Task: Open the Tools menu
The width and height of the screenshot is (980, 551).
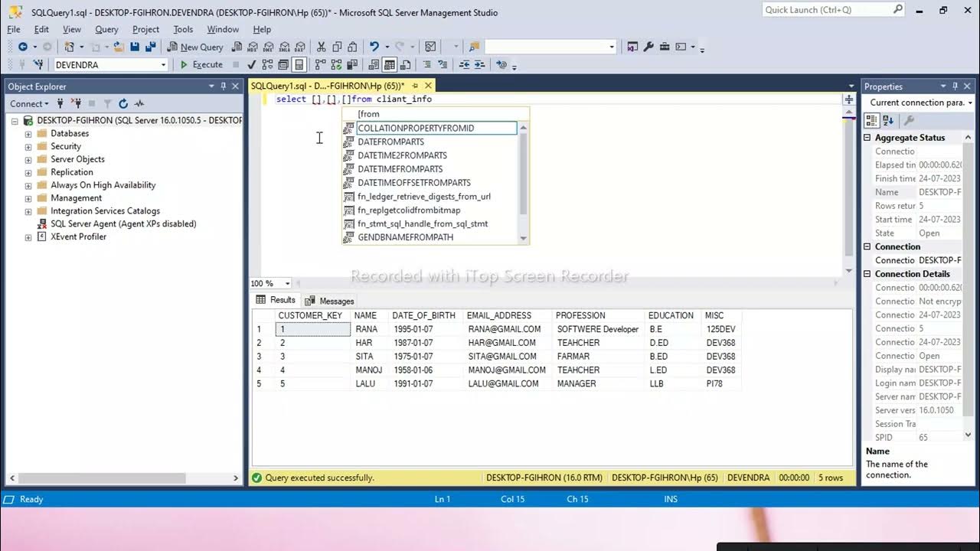Action: click(x=183, y=29)
